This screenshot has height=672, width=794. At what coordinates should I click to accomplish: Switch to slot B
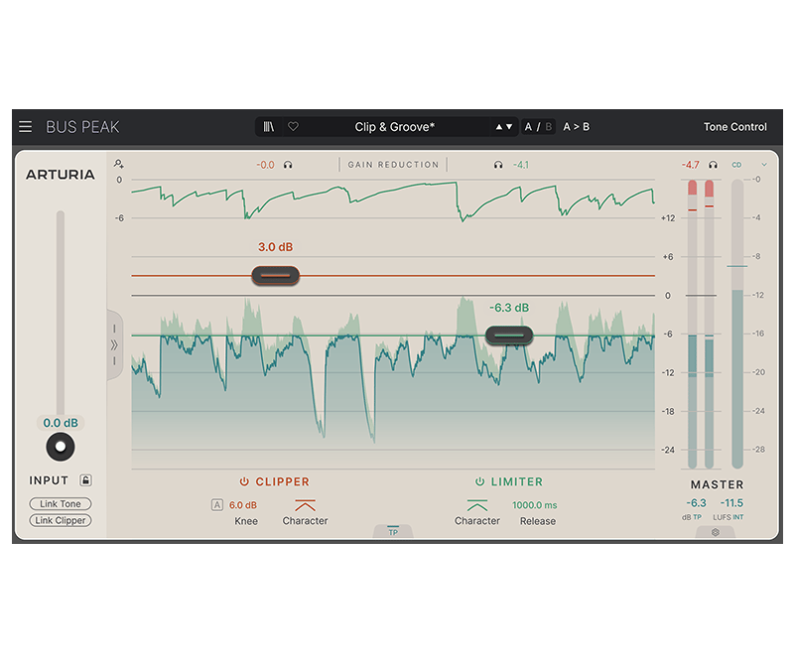(x=549, y=127)
